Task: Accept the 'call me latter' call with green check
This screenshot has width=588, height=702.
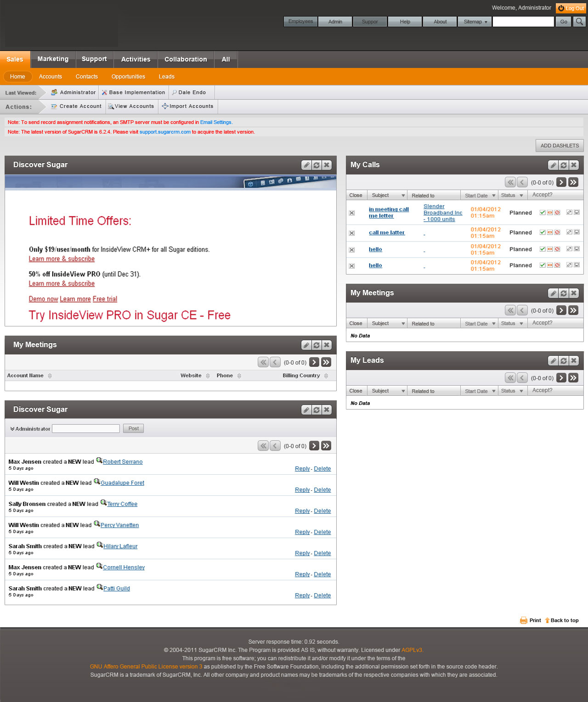Action: coord(543,232)
